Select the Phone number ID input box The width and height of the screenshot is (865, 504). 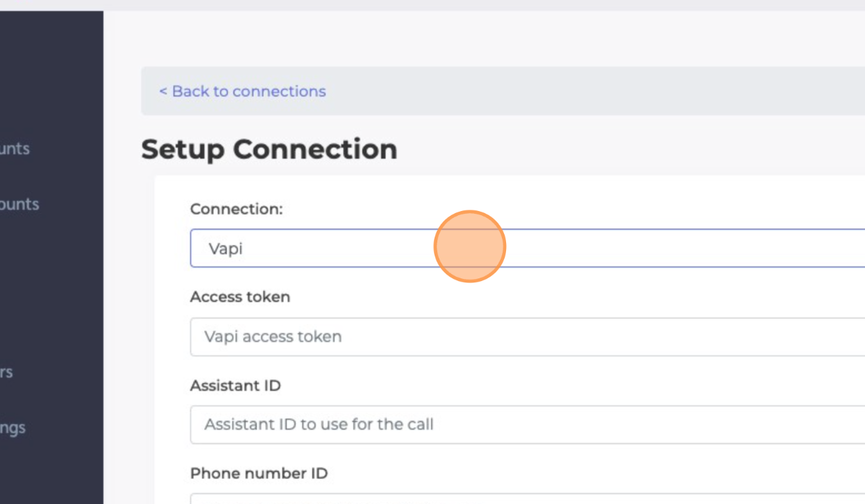pos(528,498)
